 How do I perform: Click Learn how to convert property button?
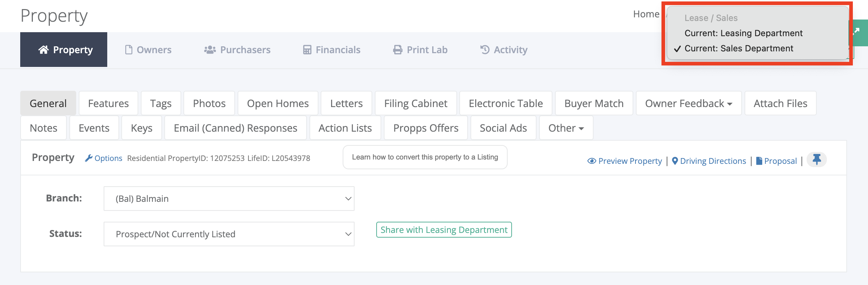click(425, 157)
